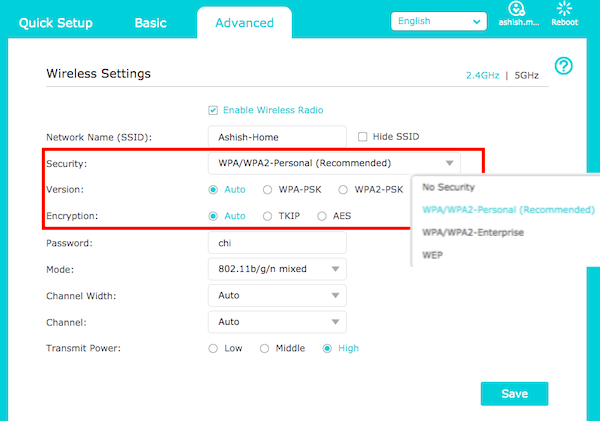600x421 pixels.
Task: Select WPA/WPA2-Enterprise option
Action: coord(473,232)
